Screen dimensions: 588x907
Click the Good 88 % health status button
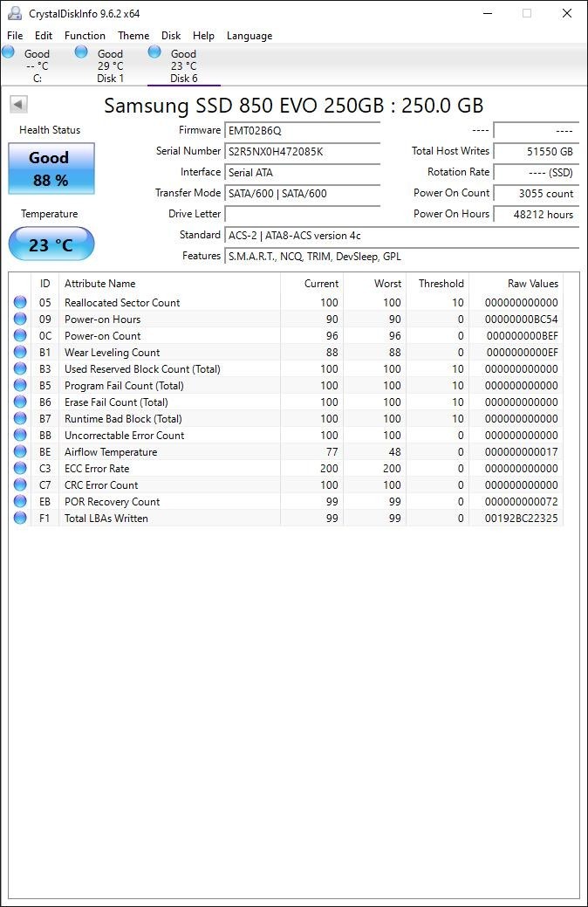pyautogui.click(x=51, y=168)
